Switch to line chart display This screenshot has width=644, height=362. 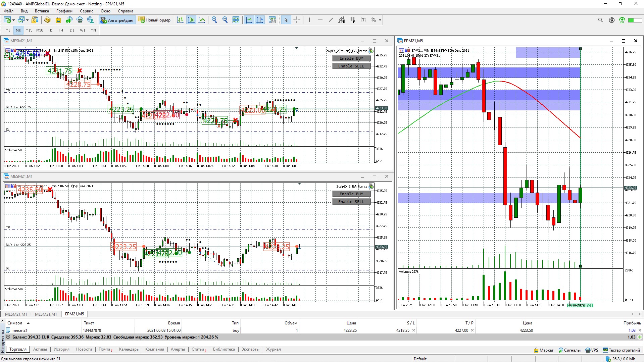pyautogui.click(x=202, y=20)
